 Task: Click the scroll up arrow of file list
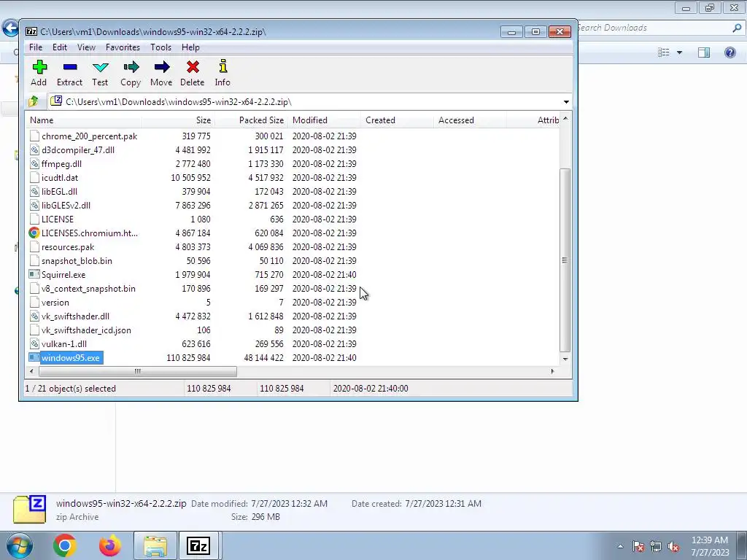click(565, 119)
